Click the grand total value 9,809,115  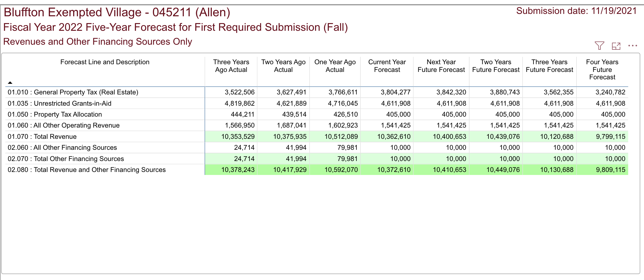click(x=611, y=170)
